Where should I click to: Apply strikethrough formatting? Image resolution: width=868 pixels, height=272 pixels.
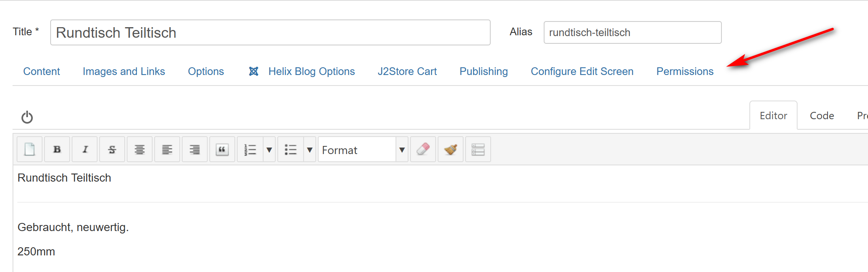[112, 150]
